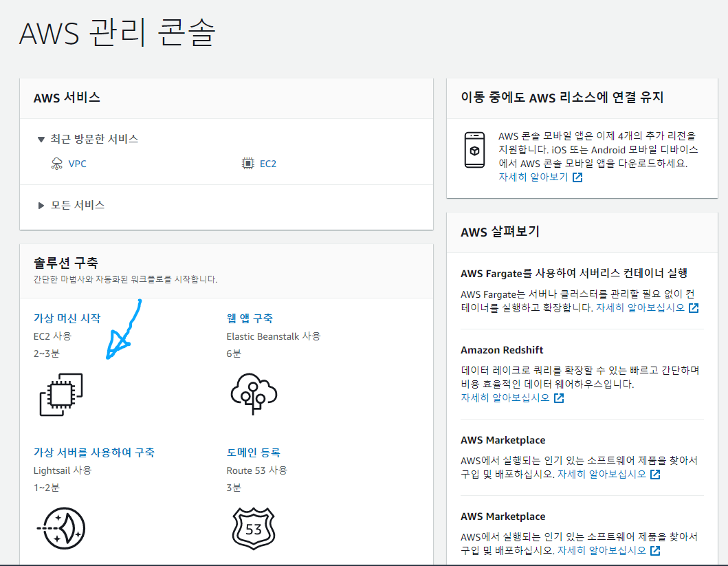Click the '솔루션 구축' panel heading
Screen dimensions: 728x566
click(66, 263)
